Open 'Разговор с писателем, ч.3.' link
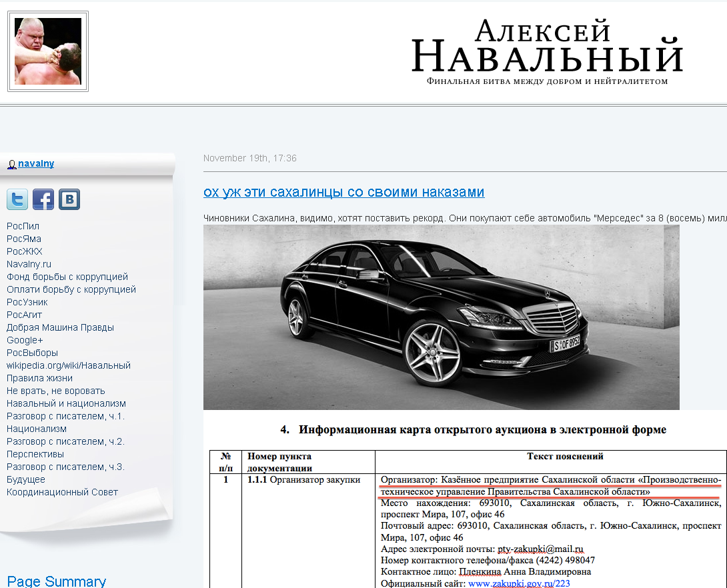727x588 pixels. point(65,467)
